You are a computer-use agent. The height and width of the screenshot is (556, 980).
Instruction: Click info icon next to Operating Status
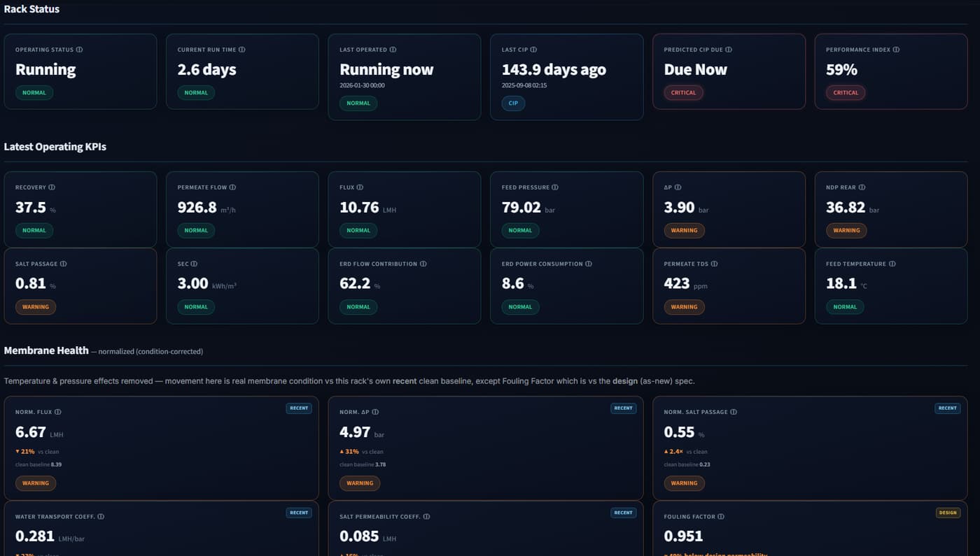click(79, 50)
